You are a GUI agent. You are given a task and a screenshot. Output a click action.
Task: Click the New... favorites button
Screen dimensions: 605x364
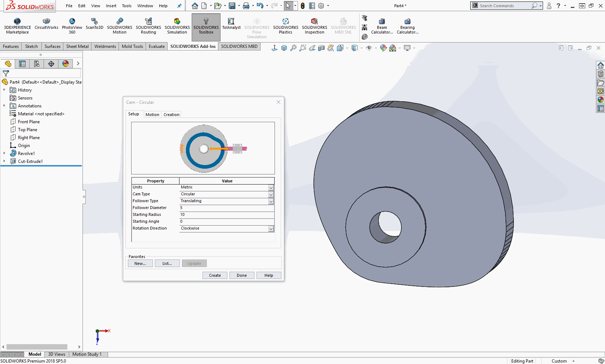pyautogui.click(x=140, y=263)
